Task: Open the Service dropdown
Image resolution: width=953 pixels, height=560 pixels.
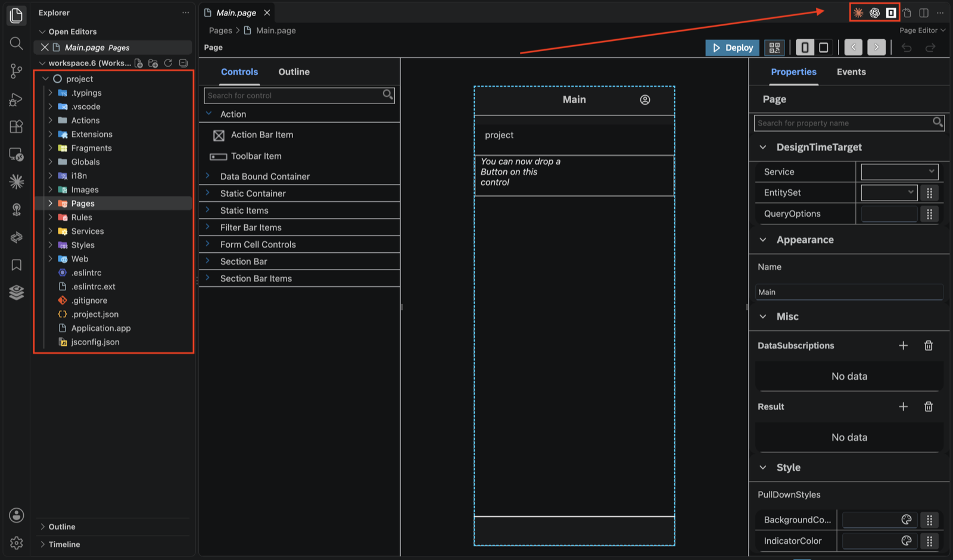Action: [x=899, y=171]
